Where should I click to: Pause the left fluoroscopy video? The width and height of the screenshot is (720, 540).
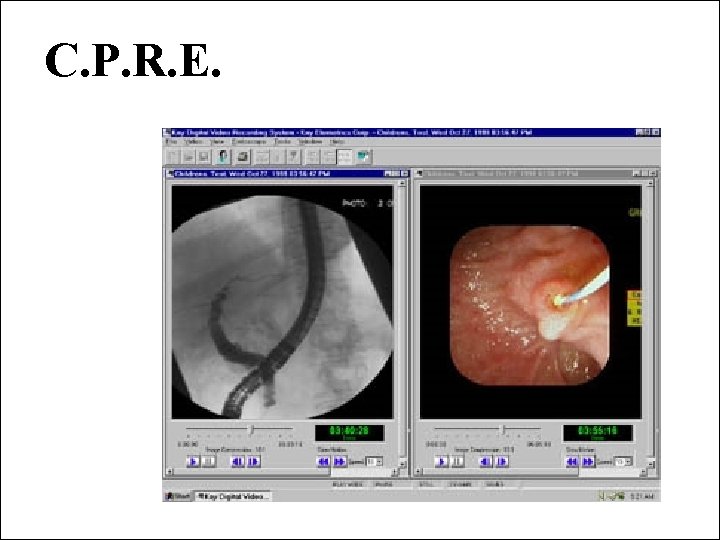pyautogui.click(x=209, y=461)
